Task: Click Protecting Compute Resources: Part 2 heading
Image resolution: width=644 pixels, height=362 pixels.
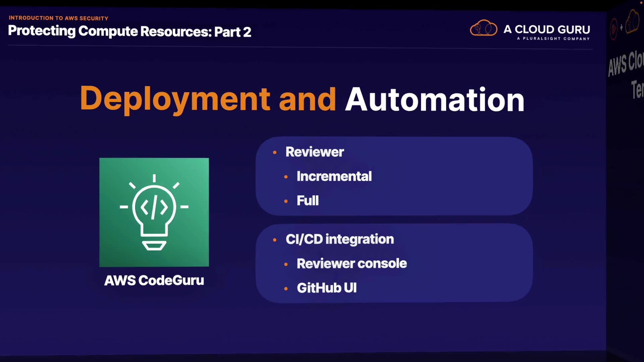Action: pyautogui.click(x=129, y=32)
